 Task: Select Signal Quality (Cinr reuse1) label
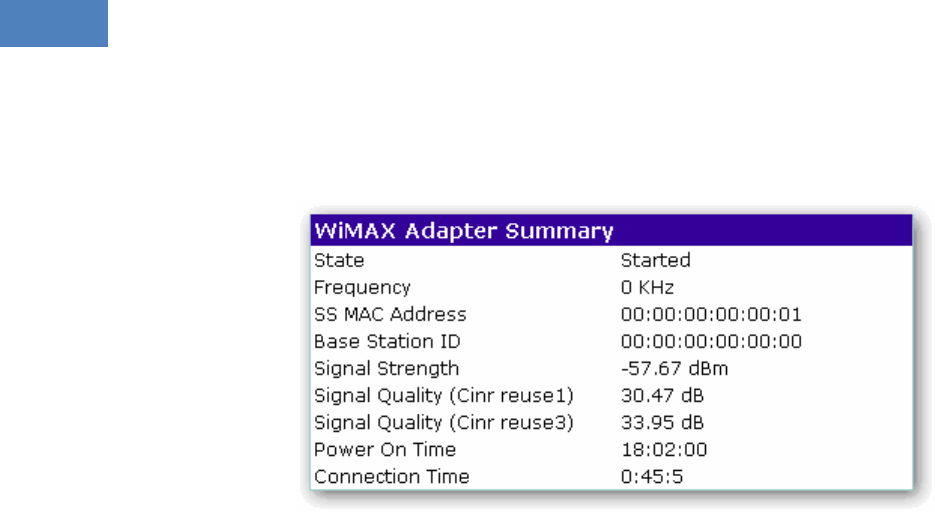(x=444, y=396)
